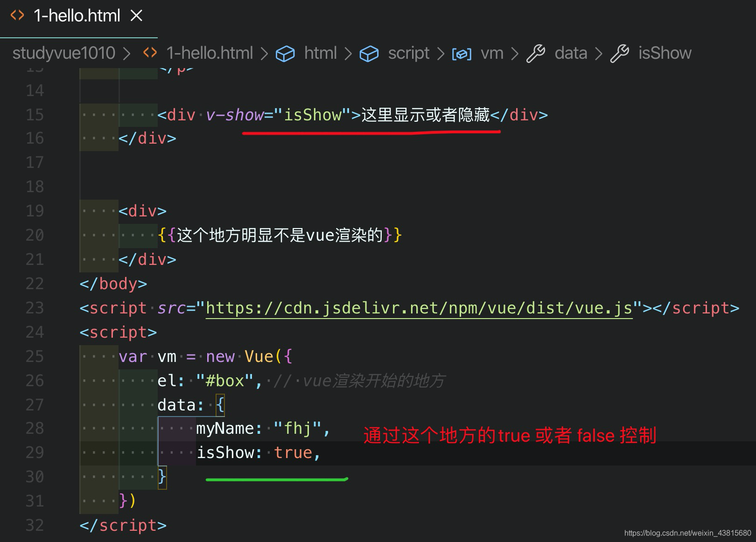Select the script breadcrumb item
Viewport: 756px width, 542px height.
point(409,54)
